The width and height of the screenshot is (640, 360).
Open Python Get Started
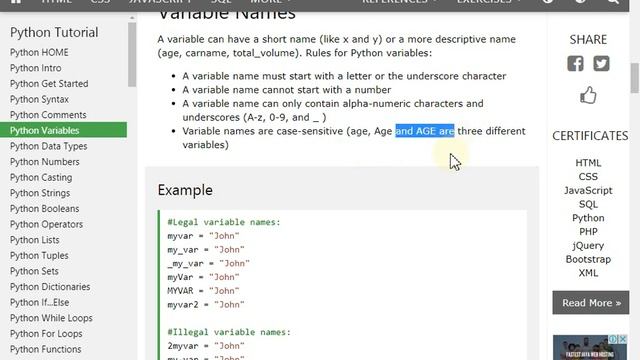pyautogui.click(x=49, y=83)
